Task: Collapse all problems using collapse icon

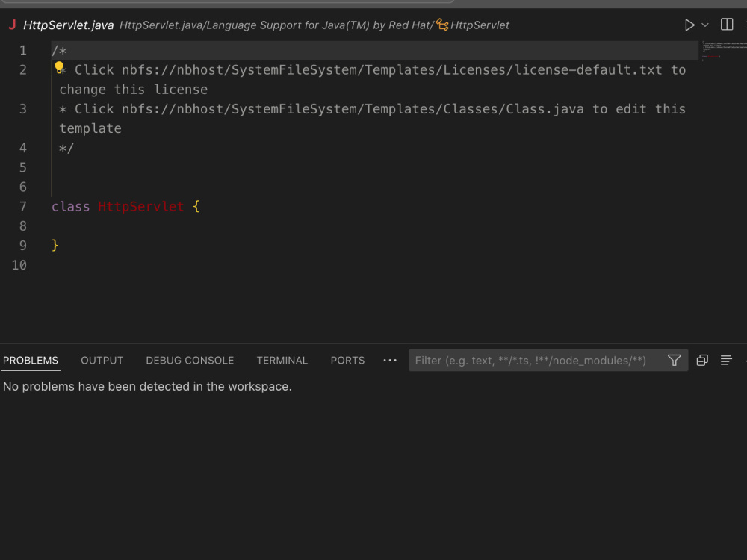Action: [x=701, y=361]
